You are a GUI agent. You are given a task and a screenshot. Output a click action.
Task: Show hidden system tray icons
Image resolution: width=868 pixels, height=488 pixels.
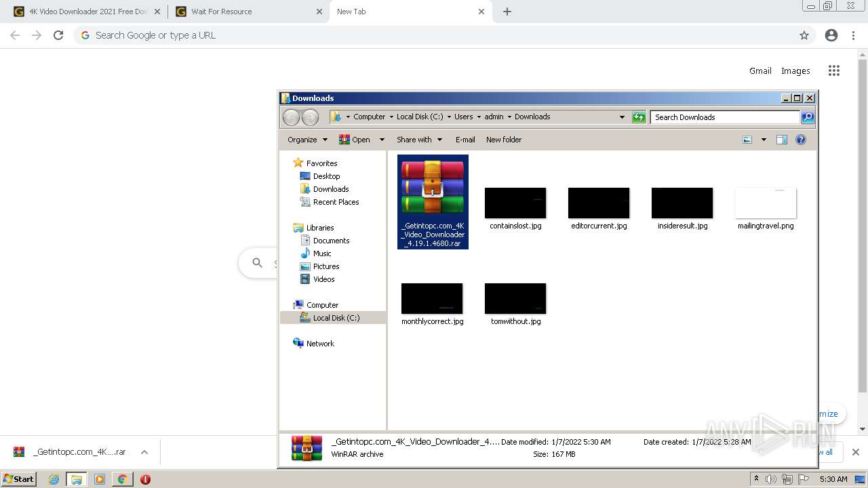coord(756,479)
